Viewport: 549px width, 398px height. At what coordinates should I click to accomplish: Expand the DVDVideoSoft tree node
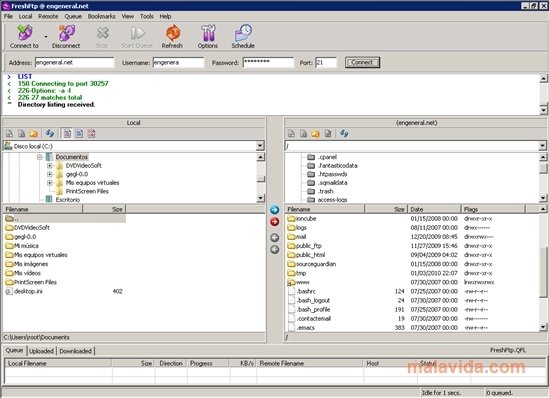[x=50, y=166]
